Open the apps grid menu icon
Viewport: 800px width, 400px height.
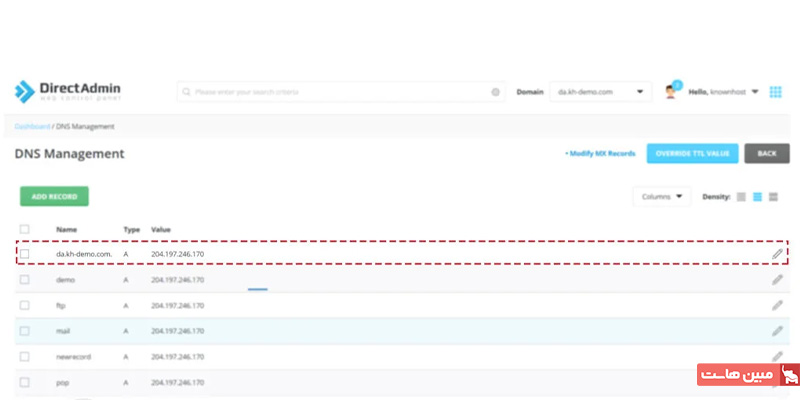775,92
